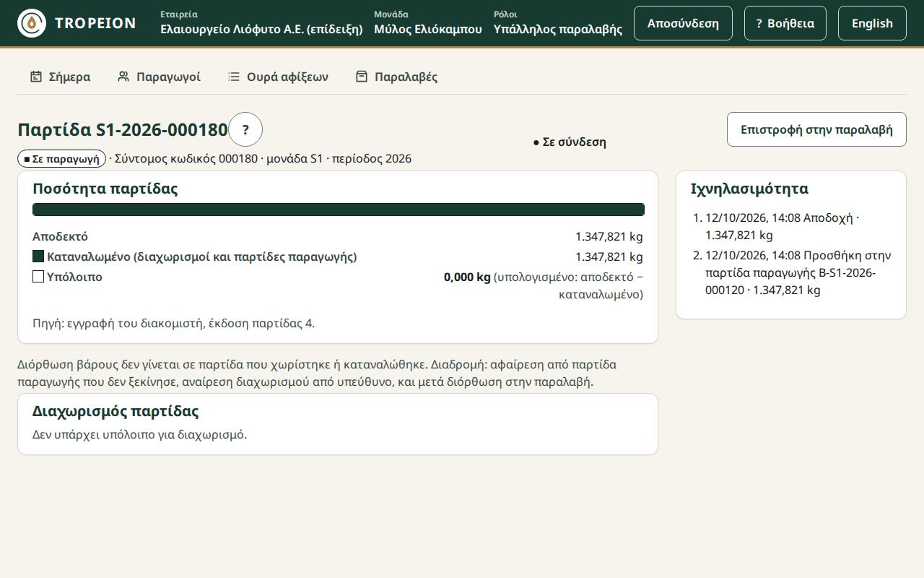Click the batch quantity progress bar
924x578 pixels.
[339, 210]
